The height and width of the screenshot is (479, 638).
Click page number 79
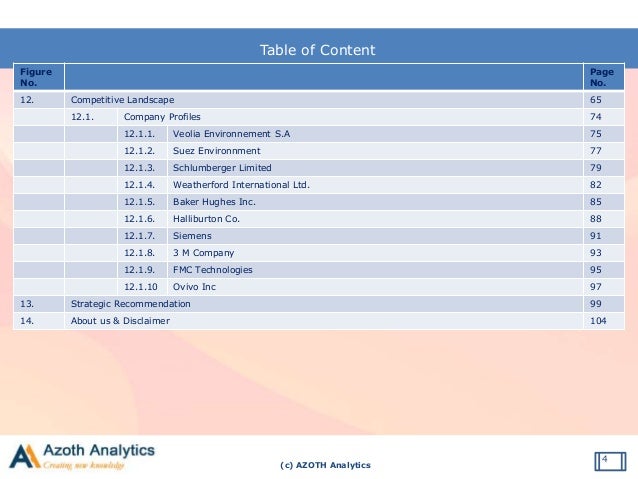tap(596, 168)
